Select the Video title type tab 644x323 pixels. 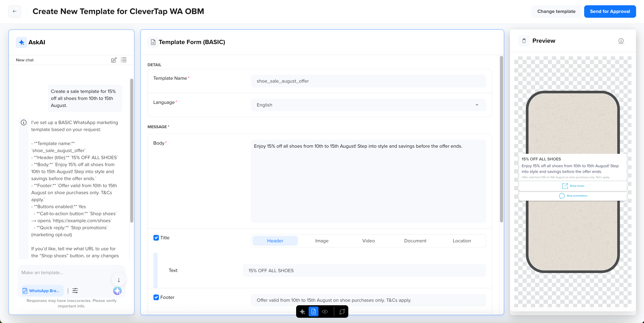click(368, 241)
